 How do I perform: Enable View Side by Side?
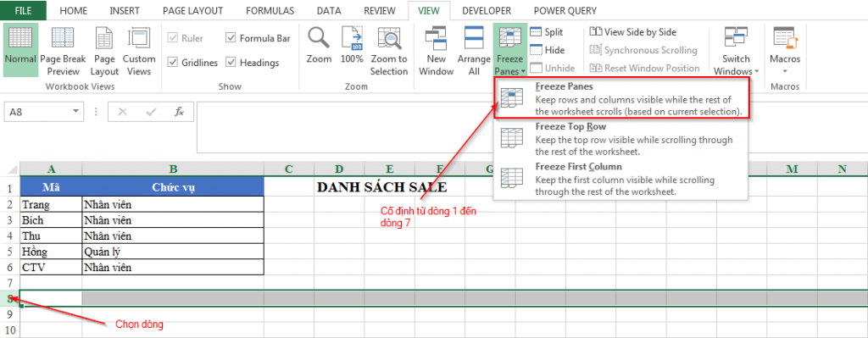[x=632, y=32]
